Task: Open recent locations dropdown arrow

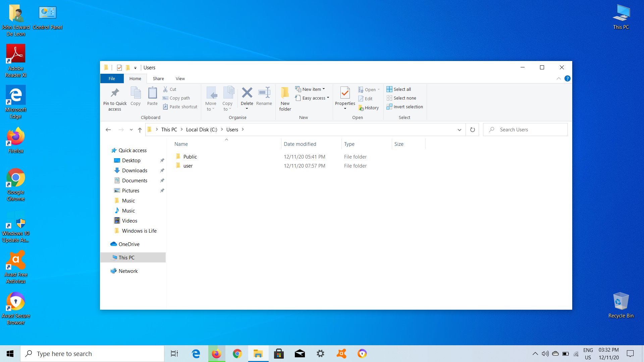Action: [131, 130]
